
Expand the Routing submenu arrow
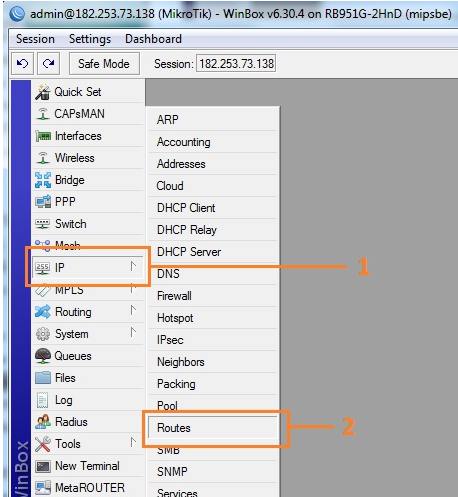click(133, 311)
